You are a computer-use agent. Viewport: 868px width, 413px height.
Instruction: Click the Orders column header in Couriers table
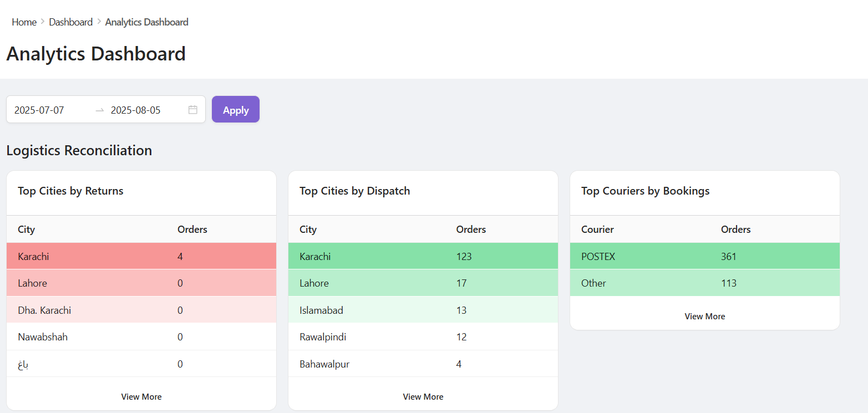(x=735, y=230)
